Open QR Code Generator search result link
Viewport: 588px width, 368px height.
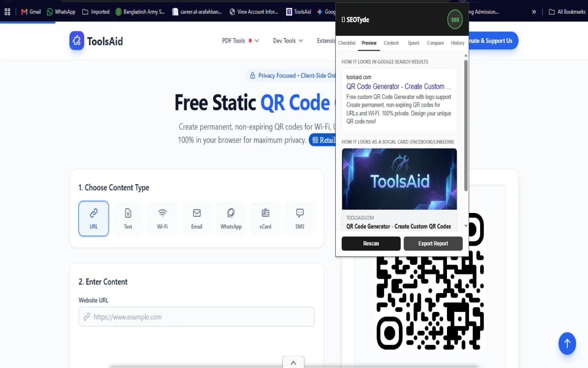[x=399, y=86]
